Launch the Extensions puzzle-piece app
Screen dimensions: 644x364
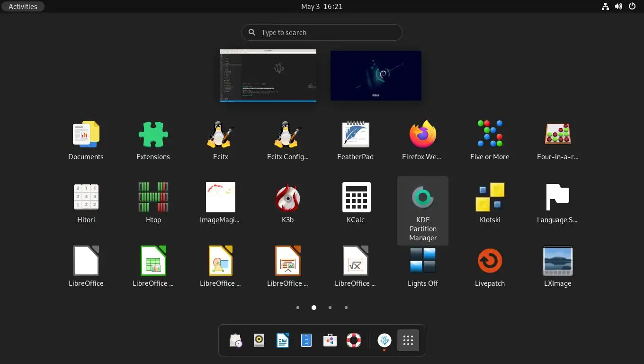coord(153,140)
